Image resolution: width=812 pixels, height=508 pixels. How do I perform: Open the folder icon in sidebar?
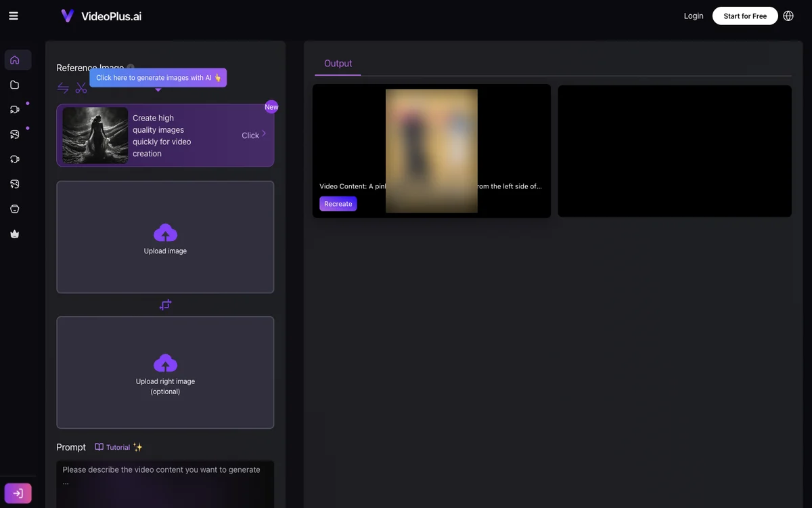[15, 85]
